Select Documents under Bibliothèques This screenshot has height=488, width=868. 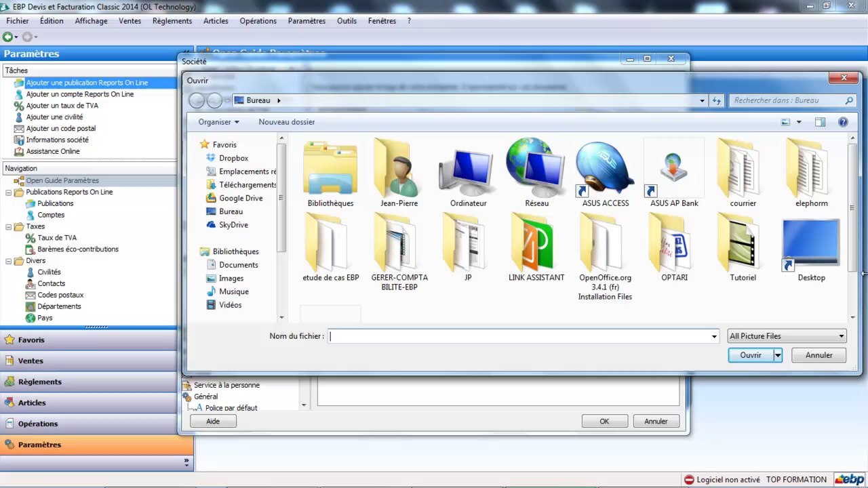238,265
